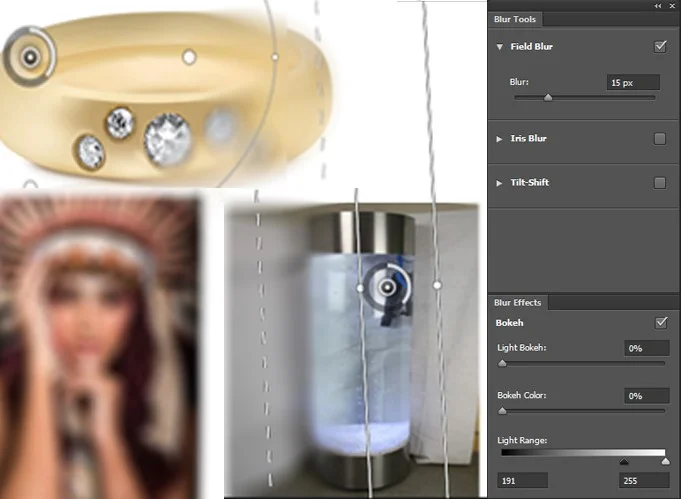The width and height of the screenshot is (681, 499).
Task: Click the Light Bokeh percentage field
Action: point(646,348)
